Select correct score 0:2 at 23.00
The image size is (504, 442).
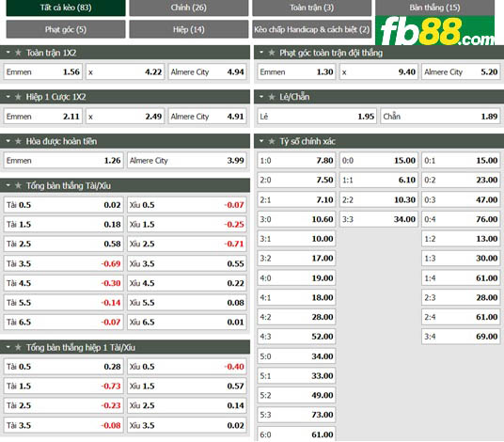click(461, 180)
